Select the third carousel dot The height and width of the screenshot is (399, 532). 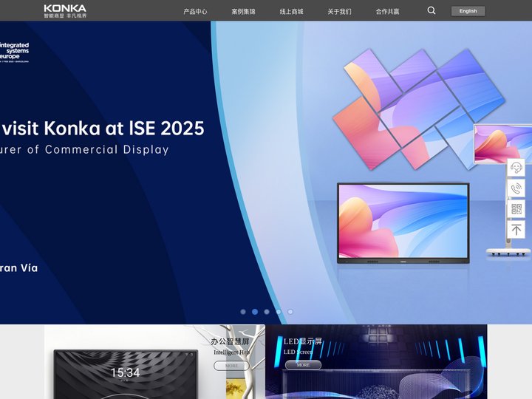coord(267,312)
